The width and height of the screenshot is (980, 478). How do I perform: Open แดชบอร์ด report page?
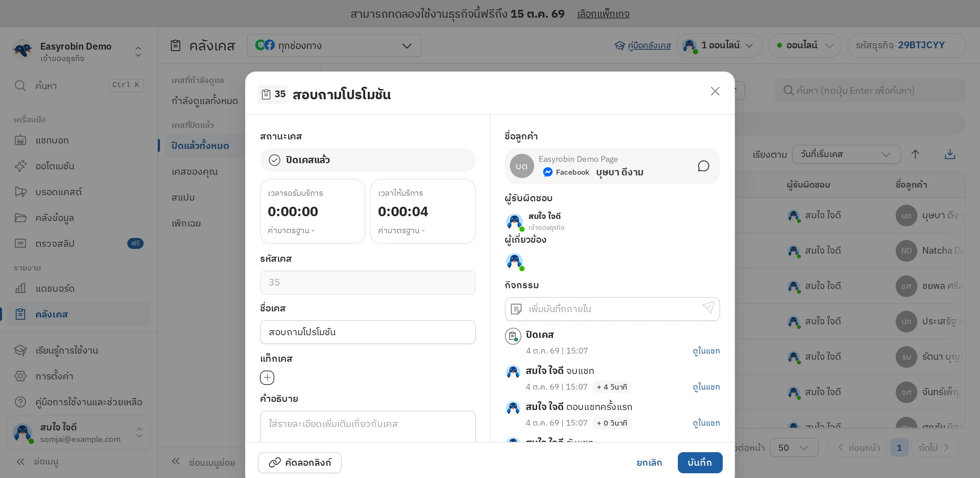pos(79,288)
